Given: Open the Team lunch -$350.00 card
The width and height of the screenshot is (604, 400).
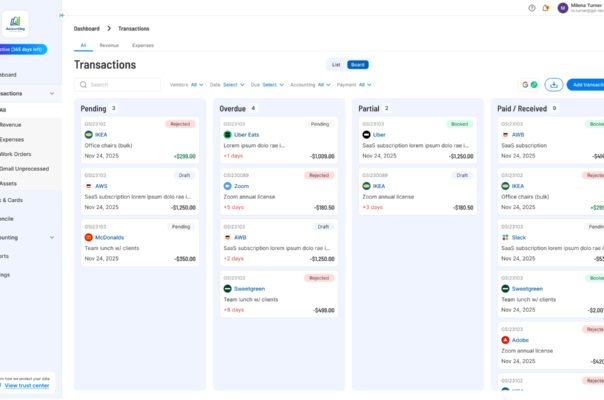Looking at the screenshot, I should (140, 243).
